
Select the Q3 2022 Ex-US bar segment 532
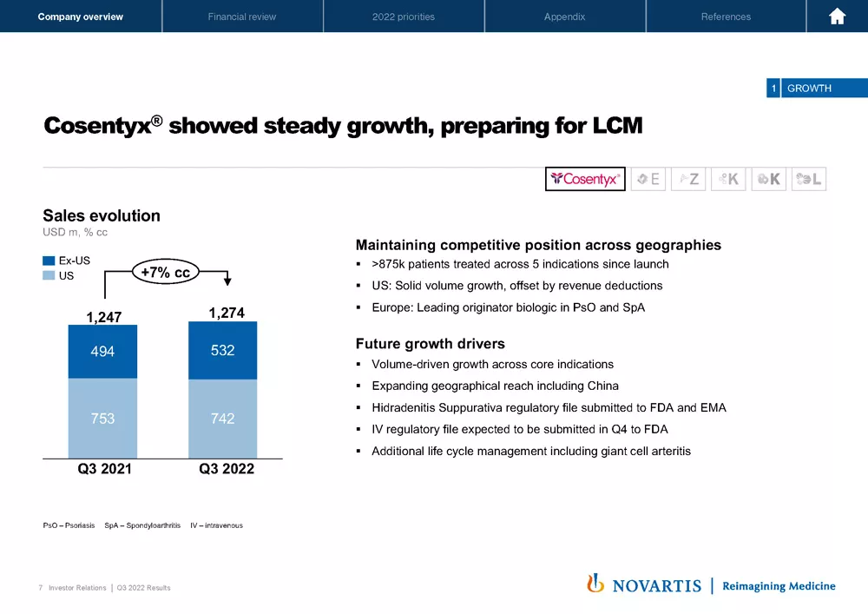pyautogui.click(x=222, y=351)
